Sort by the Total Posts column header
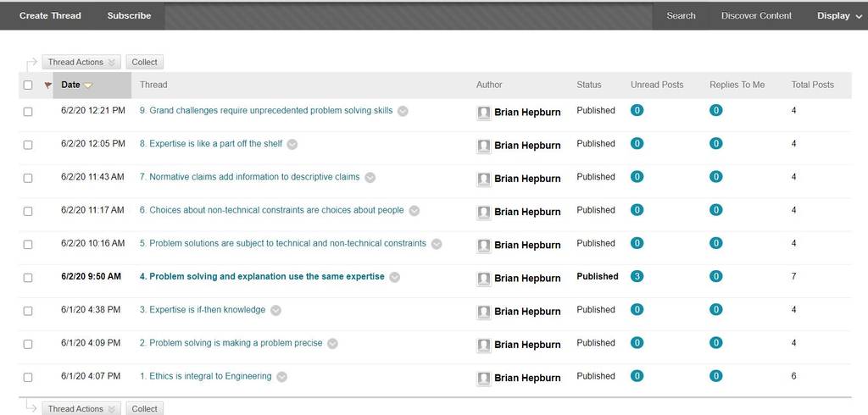The width and height of the screenshot is (868, 415). pos(812,85)
